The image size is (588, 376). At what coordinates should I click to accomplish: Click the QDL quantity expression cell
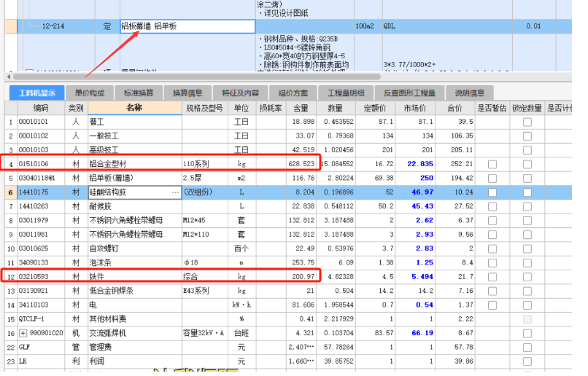(x=447, y=26)
